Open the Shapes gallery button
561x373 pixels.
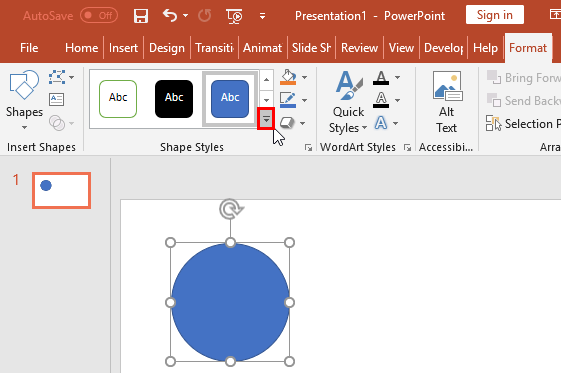tap(24, 101)
